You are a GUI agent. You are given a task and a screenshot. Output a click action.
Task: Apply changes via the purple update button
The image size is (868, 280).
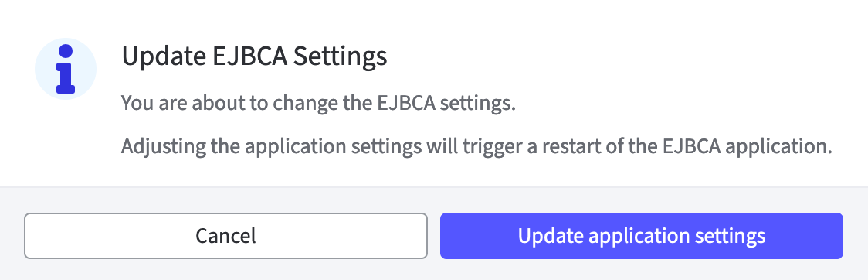point(642,236)
